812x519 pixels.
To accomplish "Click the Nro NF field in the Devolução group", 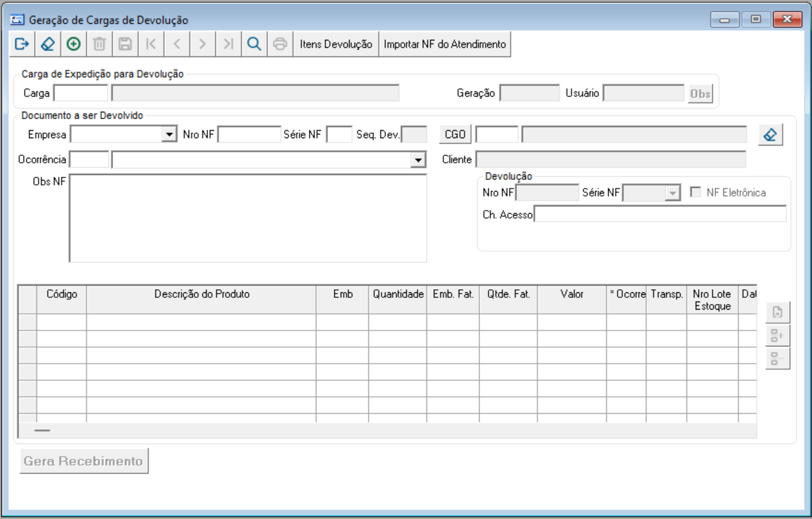I will pyautogui.click(x=547, y=193).
